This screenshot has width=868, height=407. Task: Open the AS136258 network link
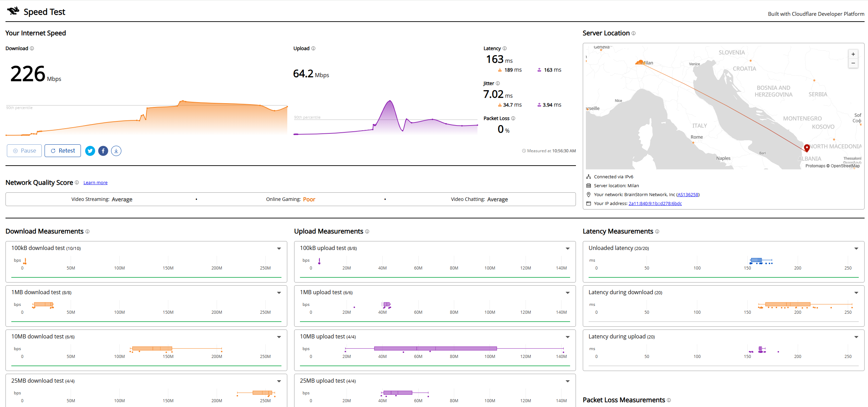tap(688, 195)
